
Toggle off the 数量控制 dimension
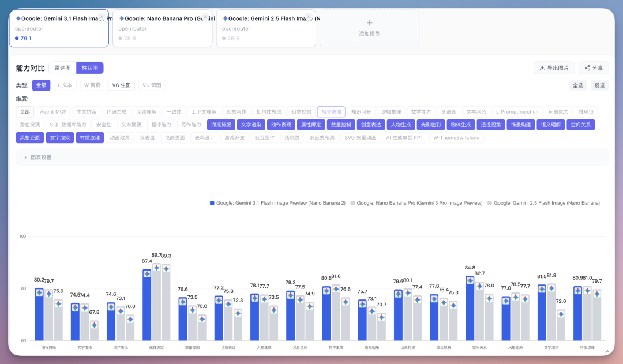[x=341, y=125]
